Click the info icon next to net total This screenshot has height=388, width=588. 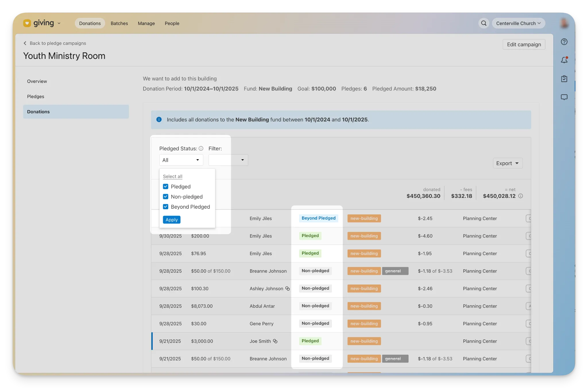tap(521, 196)
